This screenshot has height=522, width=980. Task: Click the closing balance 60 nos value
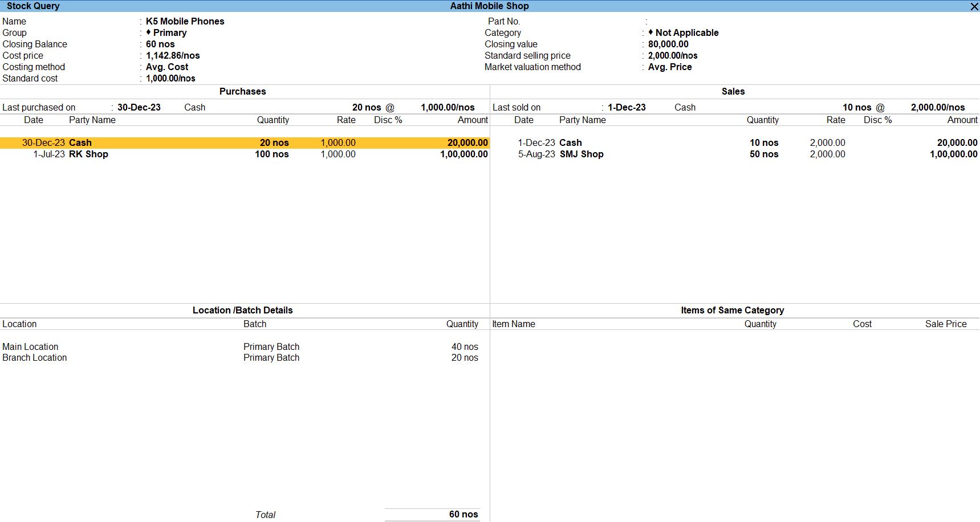click(x=160, y=44)
